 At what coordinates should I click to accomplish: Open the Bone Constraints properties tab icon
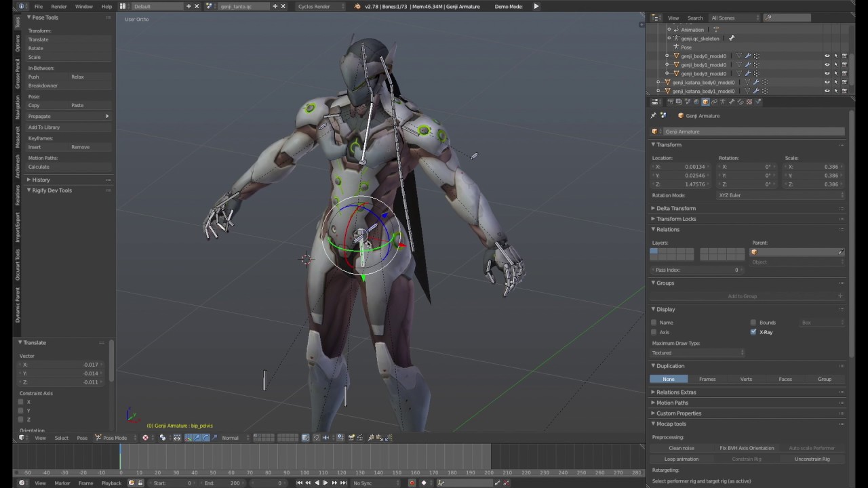click(x=741, y=102)
